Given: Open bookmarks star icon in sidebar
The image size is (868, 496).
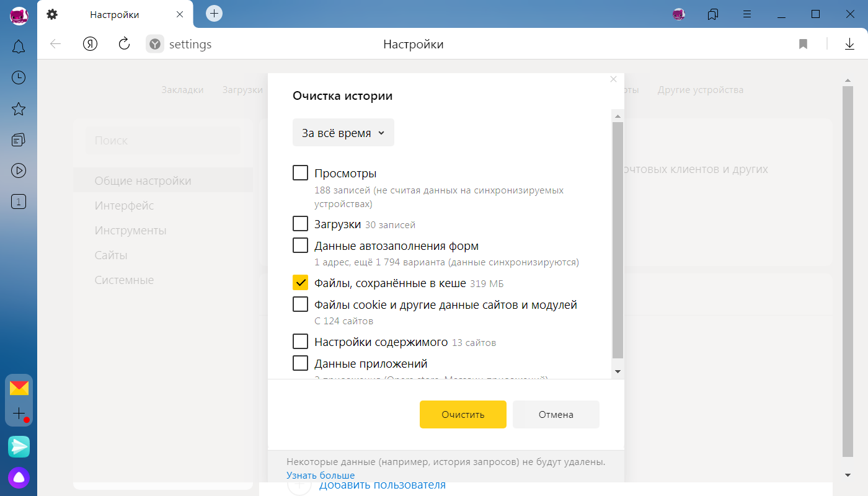Looking at the screenshot, I should click(19, 109).
